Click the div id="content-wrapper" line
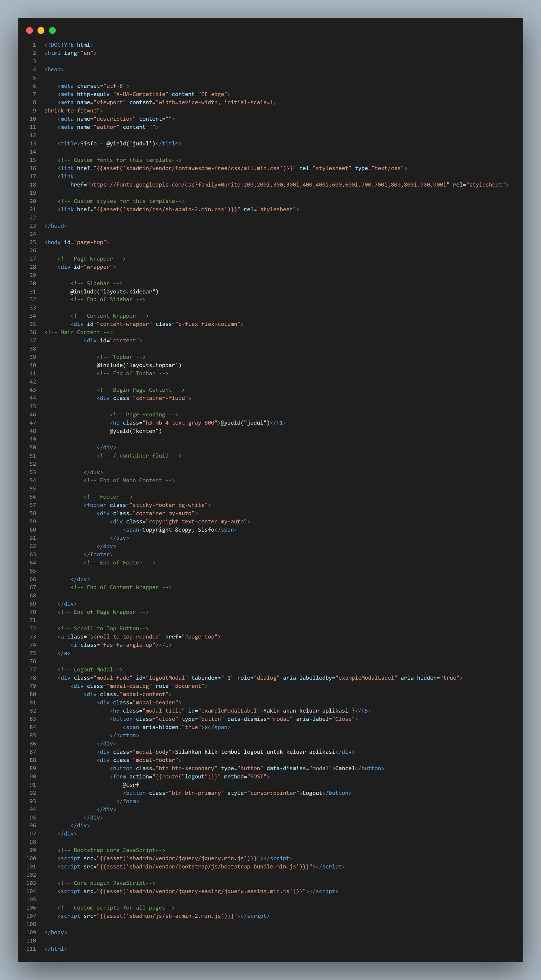This screenshot has width=541, height=980. (157, 324)
